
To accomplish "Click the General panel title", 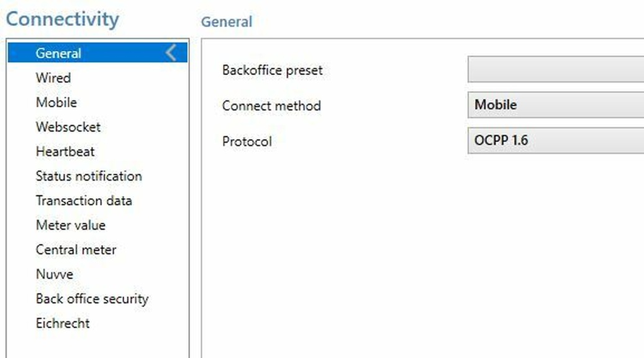I will click(227, 22).
